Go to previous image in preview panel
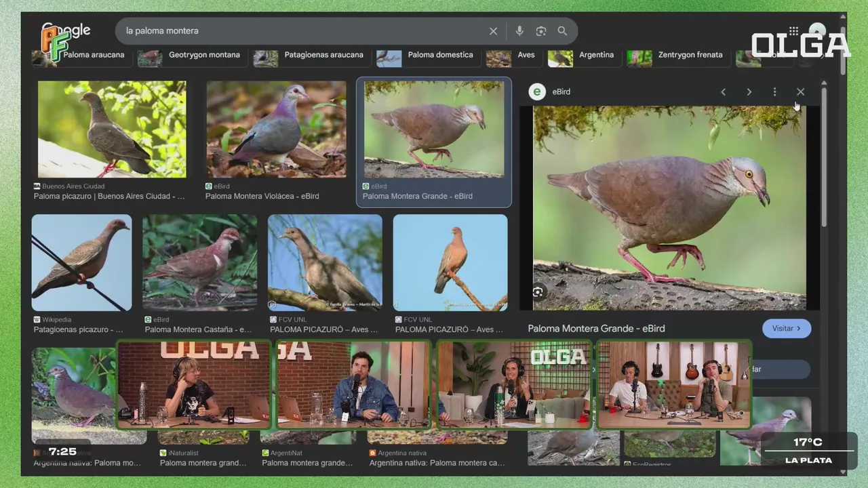Image resolution: width=868 pixels, height=488 pixels. coord(723,91)
